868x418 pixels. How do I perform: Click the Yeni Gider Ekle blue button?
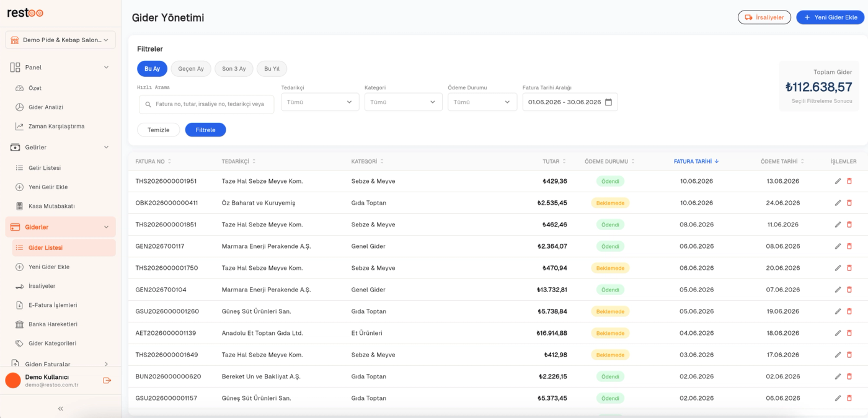click(830, 17)
